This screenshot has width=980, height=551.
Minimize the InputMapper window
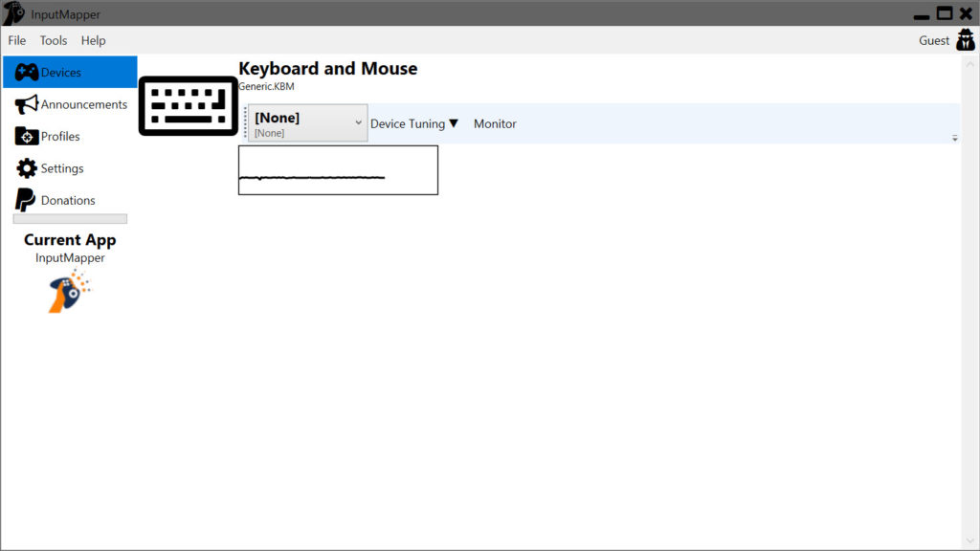click(921, 17)
